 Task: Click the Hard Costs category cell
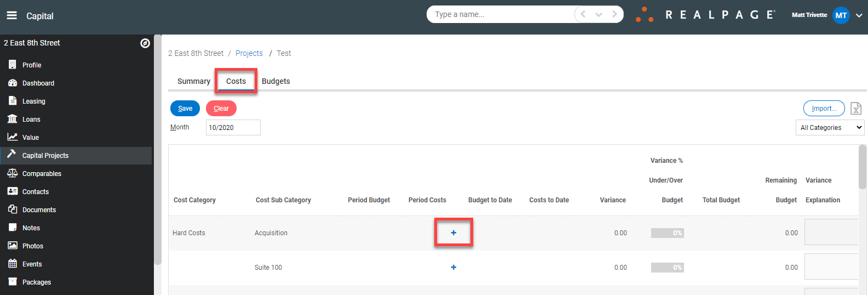point(189,233)
